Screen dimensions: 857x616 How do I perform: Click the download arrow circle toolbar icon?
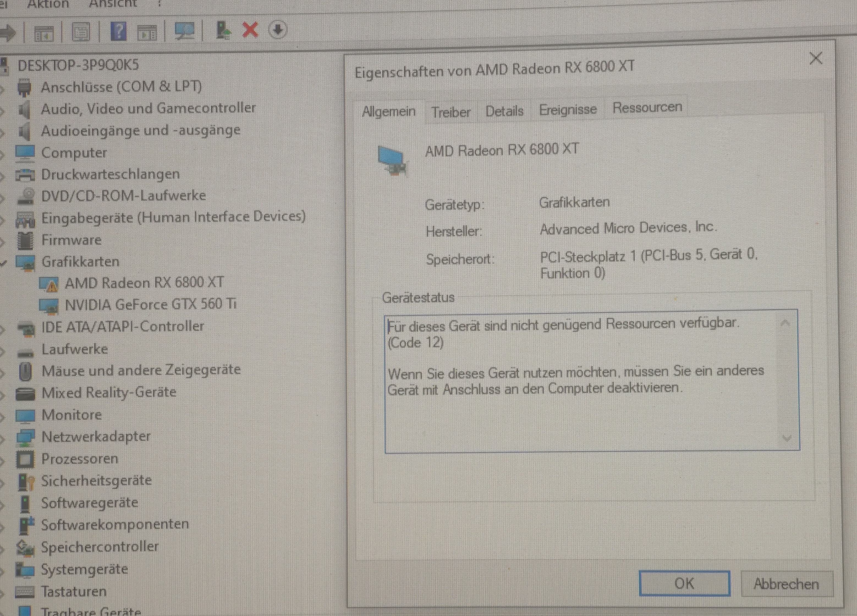[278, 29]
